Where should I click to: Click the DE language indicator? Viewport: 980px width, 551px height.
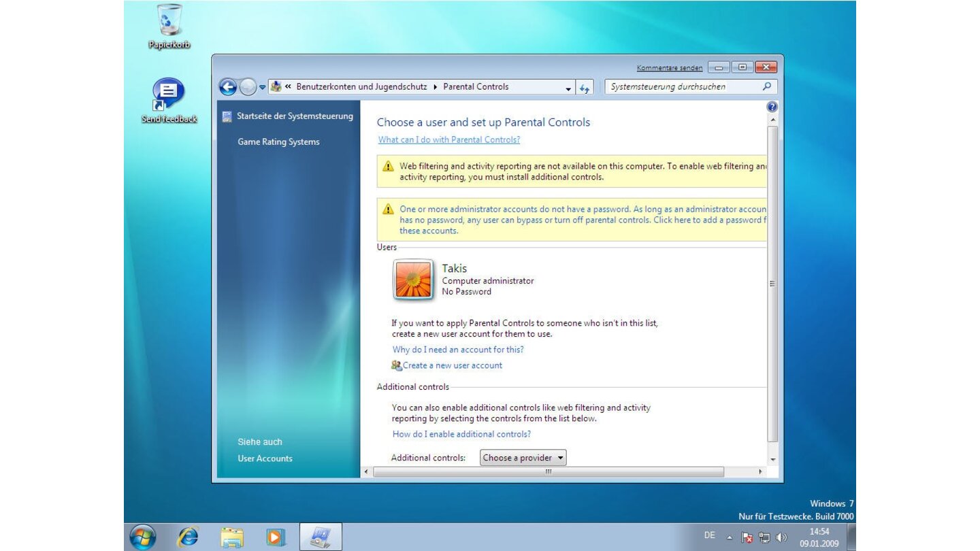point(710,535)
